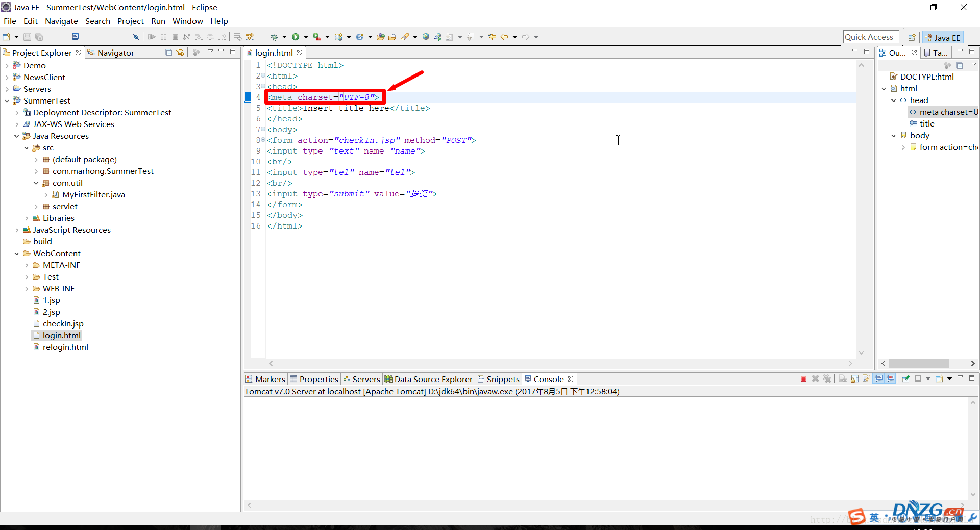980x530 pixels.
Task: Collapse the WebContent folder
Action: coord(16,254)
